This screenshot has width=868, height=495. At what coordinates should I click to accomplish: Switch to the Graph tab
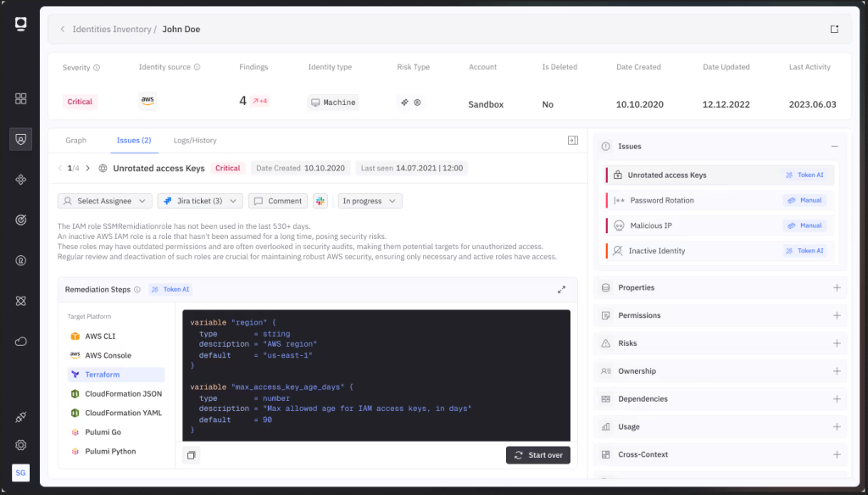[76, 140]
